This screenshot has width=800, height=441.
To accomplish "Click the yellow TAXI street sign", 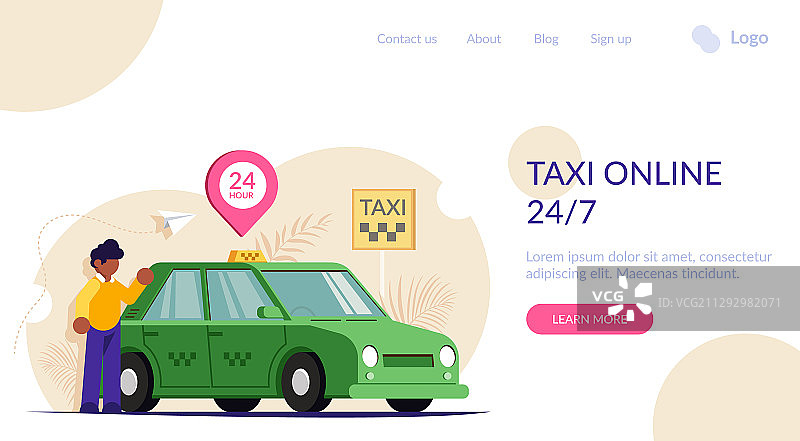I will (384, 219).
